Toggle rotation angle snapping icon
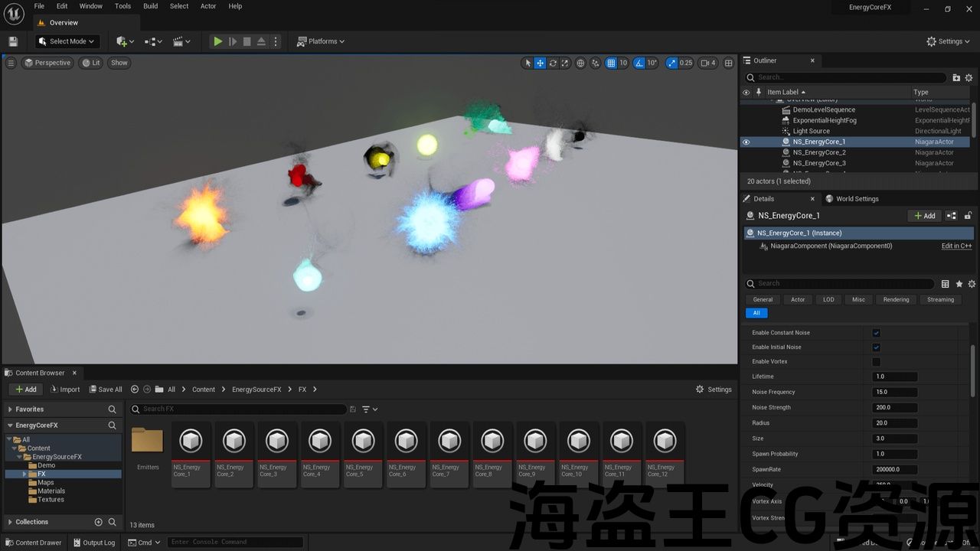980x551 pixels. tap(639, 63)
